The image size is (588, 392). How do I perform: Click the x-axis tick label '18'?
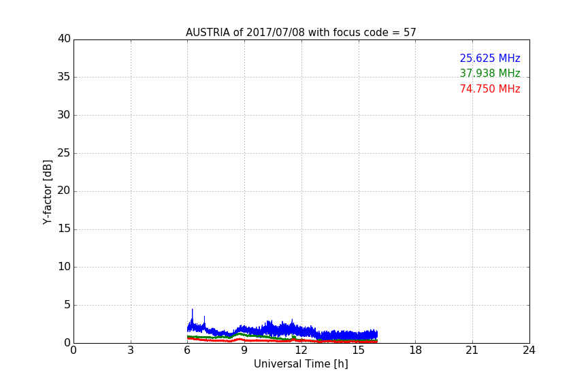[416, 350]
